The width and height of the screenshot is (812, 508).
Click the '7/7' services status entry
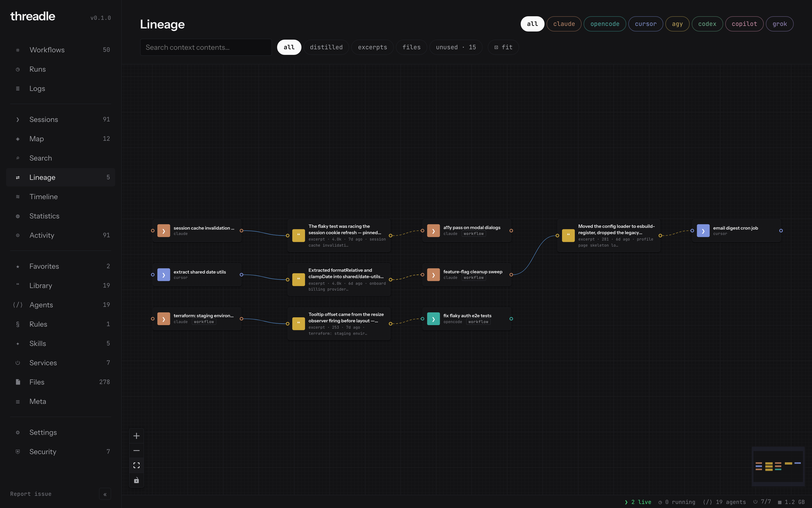[762, 502]
